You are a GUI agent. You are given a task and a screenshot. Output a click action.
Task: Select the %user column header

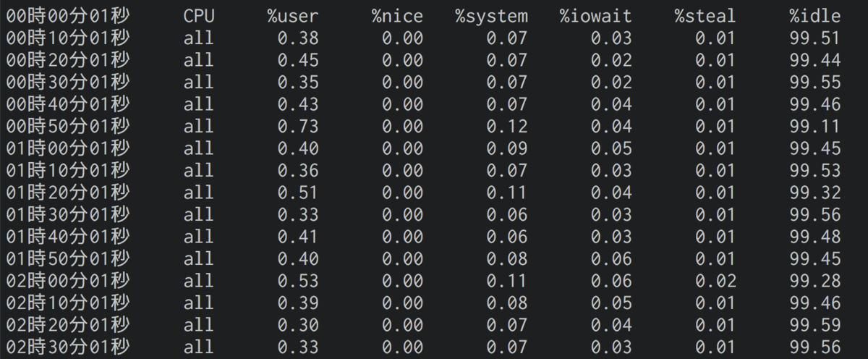click(x=293, y=16)
